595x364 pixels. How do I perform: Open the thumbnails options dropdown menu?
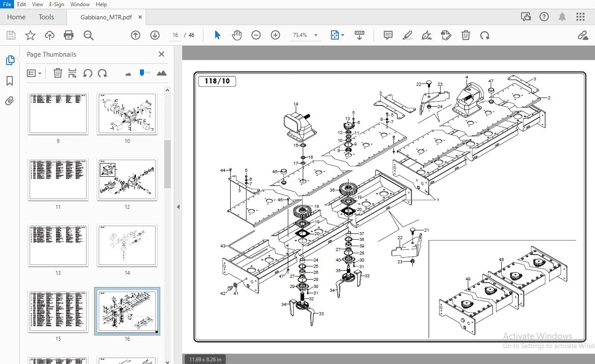[x=34, y=73]
